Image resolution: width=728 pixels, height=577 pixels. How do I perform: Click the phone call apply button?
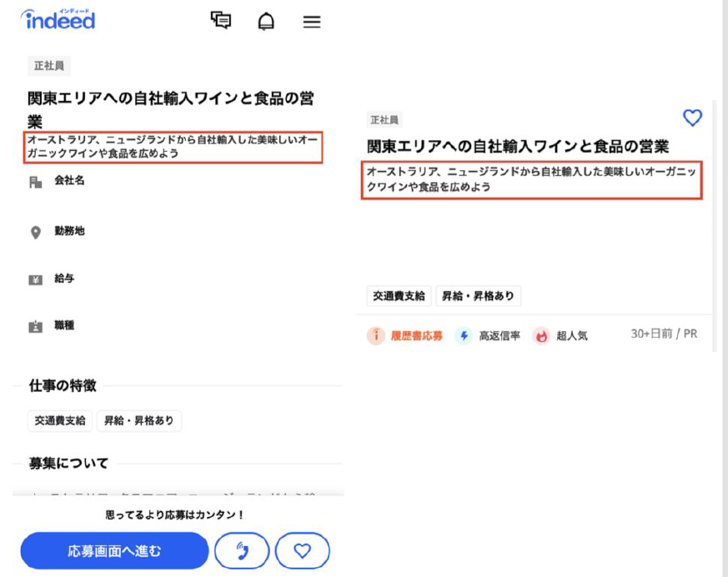242,551
